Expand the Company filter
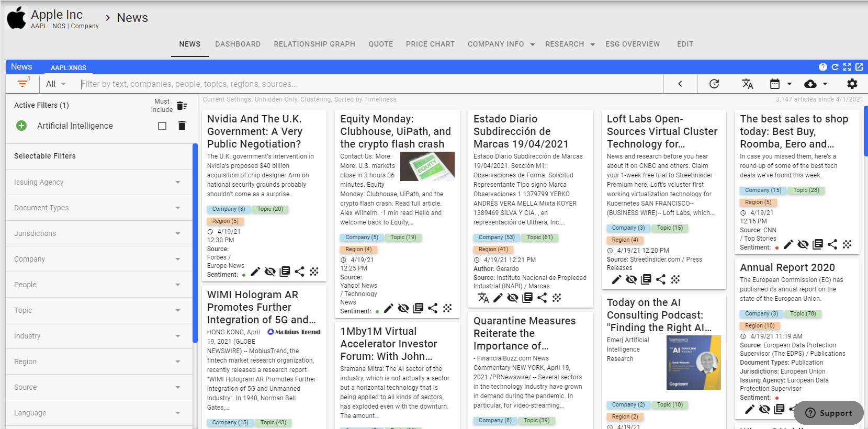The width and height of the screenshot is (868, 429). 99,259
